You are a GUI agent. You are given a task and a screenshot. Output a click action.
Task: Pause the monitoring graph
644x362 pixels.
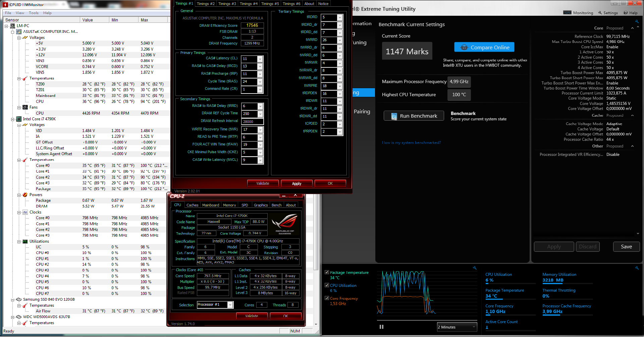[381, 327]
